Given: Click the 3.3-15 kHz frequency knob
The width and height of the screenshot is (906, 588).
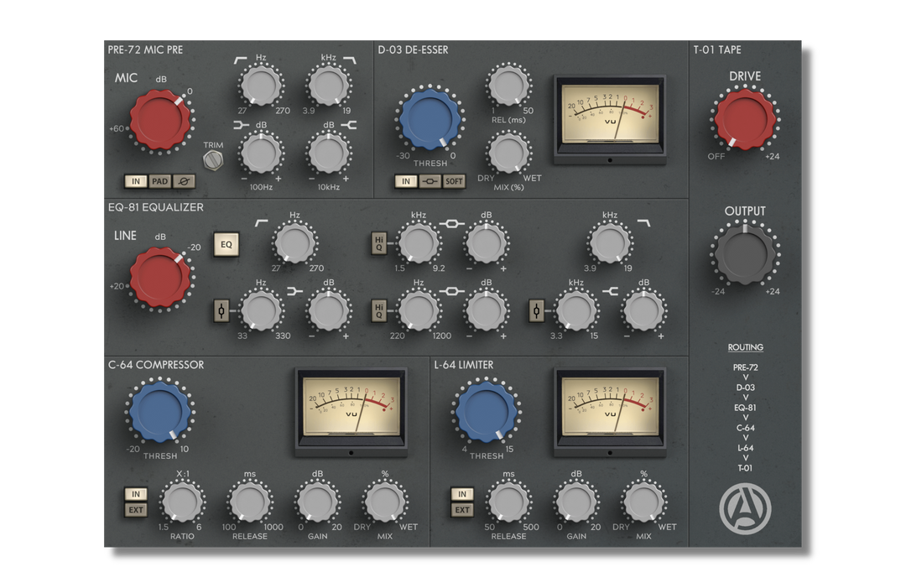Looking at the screenshot, I should pos(576,310).
